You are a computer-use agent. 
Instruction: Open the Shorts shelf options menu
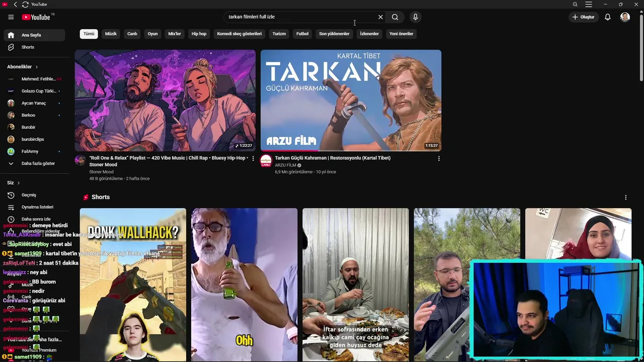click(625, 198)
